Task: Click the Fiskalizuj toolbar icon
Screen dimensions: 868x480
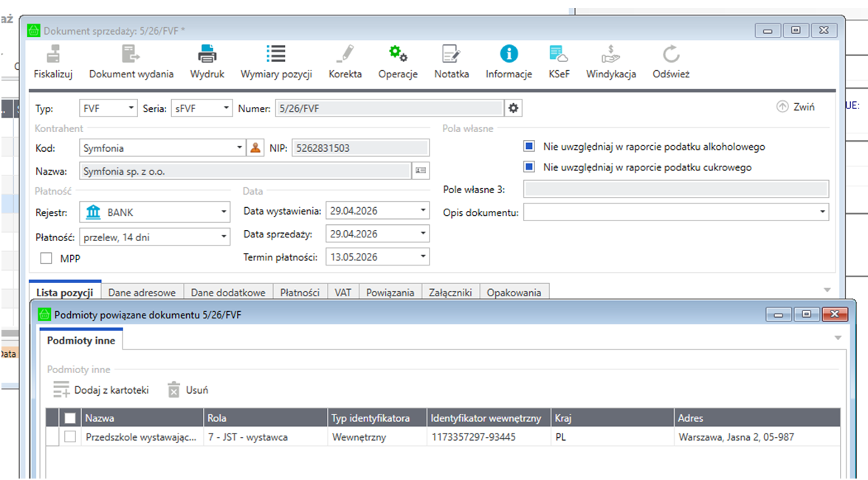Action: pos(52,55)
